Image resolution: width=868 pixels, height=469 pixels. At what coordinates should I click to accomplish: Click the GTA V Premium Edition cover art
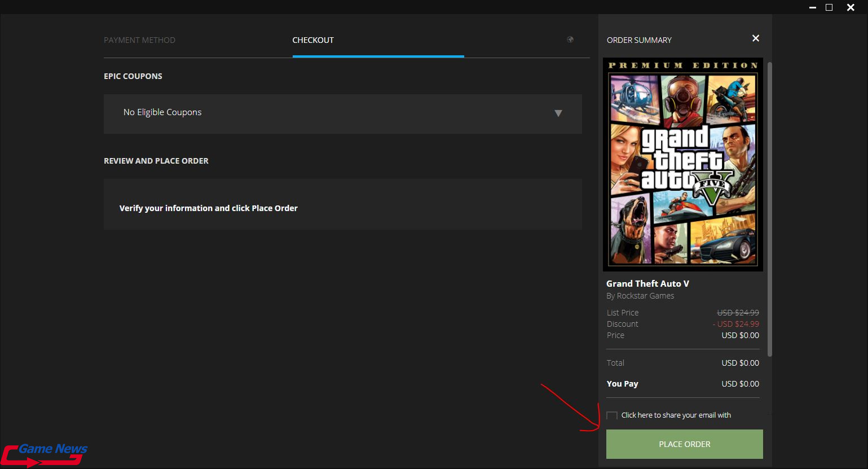(x=682, y=164)
